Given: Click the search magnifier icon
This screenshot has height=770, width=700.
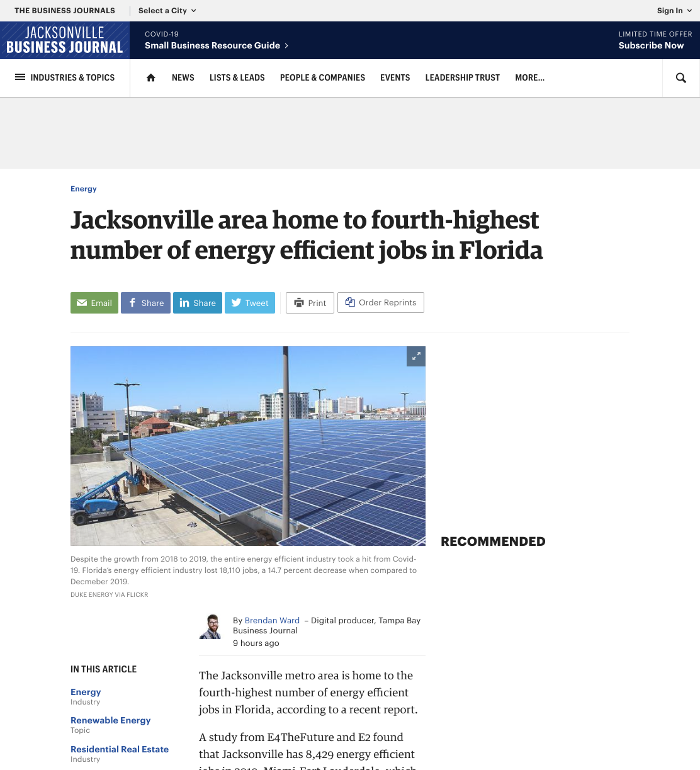Looking at the screenshot, I should 680,78.
